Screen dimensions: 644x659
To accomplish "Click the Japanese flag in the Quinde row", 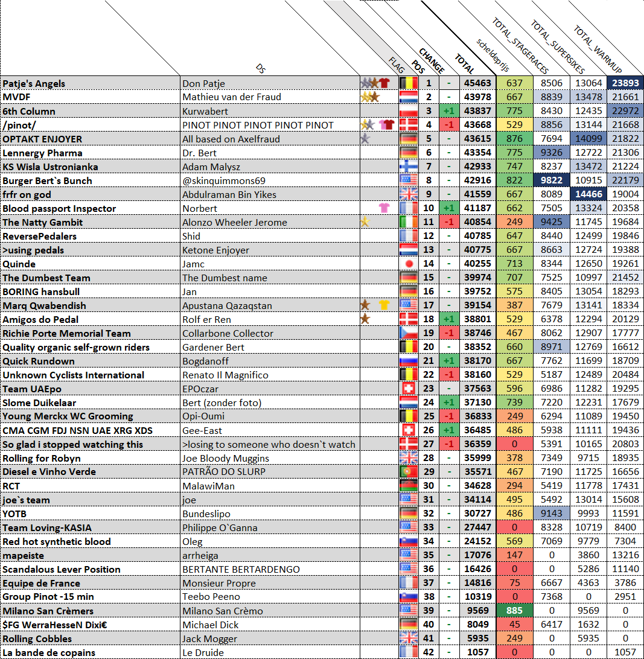I will pyautogui.click(x=408, y=263).
